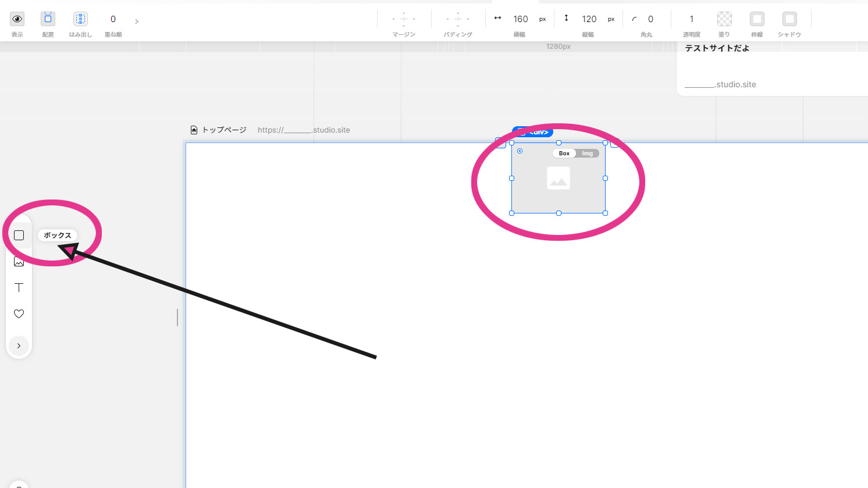
Task: Select the heart icon tool
Action: pos(19,314)
